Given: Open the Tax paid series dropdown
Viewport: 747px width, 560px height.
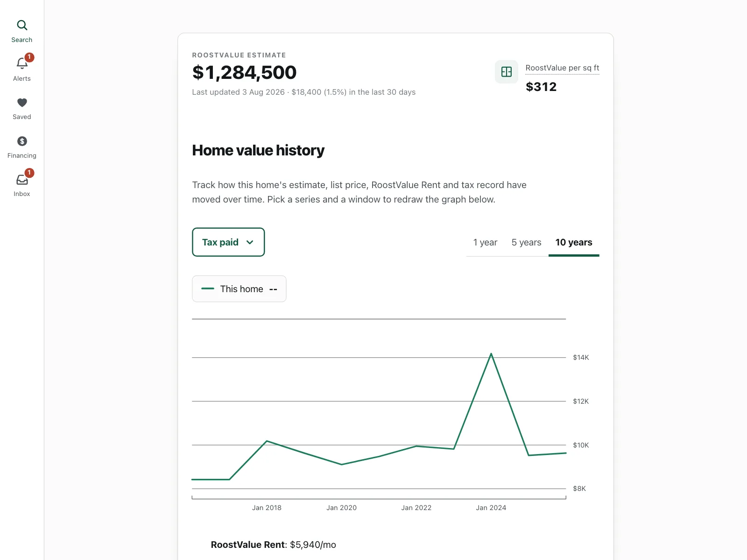Looking at the screenshot, I should point(228,242).
